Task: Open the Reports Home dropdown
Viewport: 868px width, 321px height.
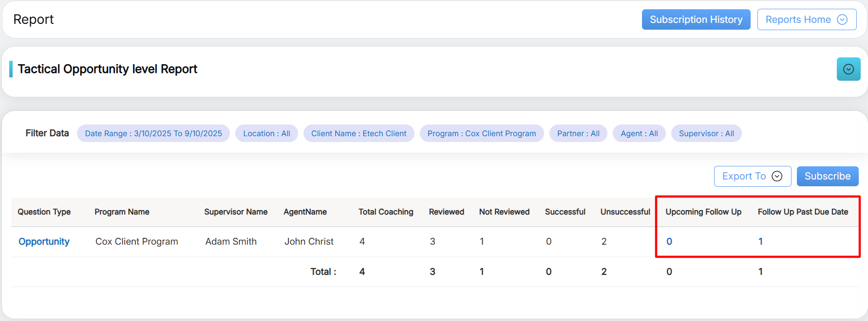Action: (x=806, y=19)
